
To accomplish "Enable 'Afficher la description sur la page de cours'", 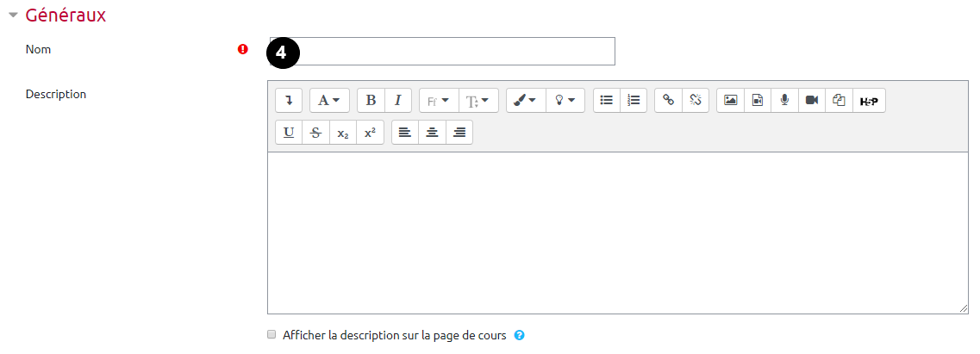I will pyautogui.click(x=272, y=334).
